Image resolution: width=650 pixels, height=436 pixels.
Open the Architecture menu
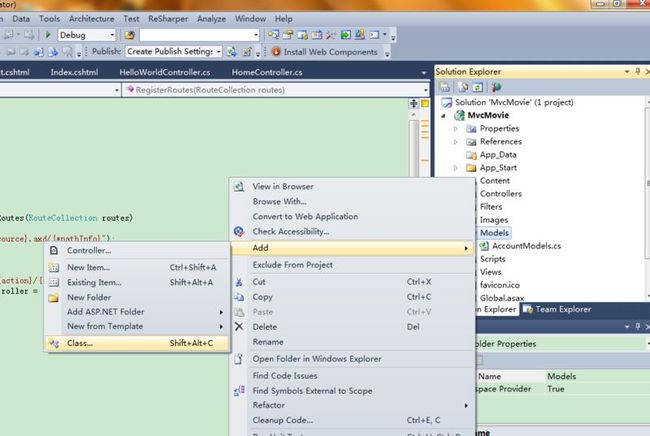point(92,19)
